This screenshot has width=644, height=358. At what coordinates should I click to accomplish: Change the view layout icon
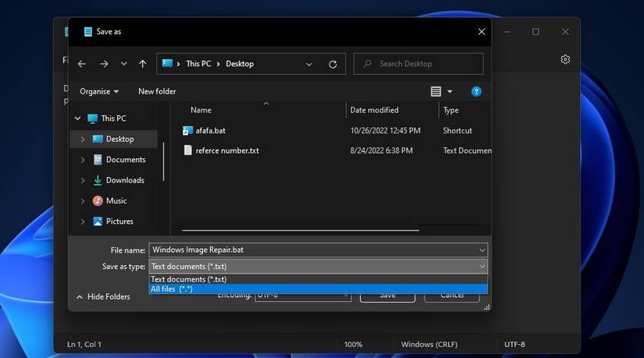(436, 91)
